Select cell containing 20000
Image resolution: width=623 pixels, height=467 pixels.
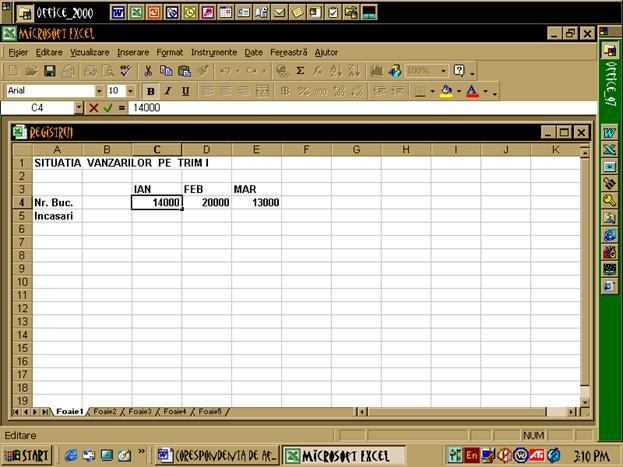point(207,203)
